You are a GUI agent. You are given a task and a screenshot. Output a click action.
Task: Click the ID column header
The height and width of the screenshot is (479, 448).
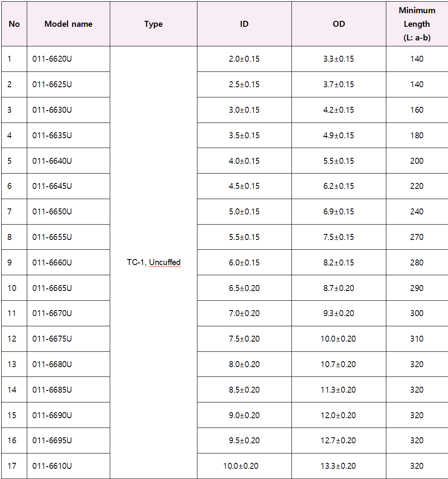pyautogui.click(x=244, y=24)
